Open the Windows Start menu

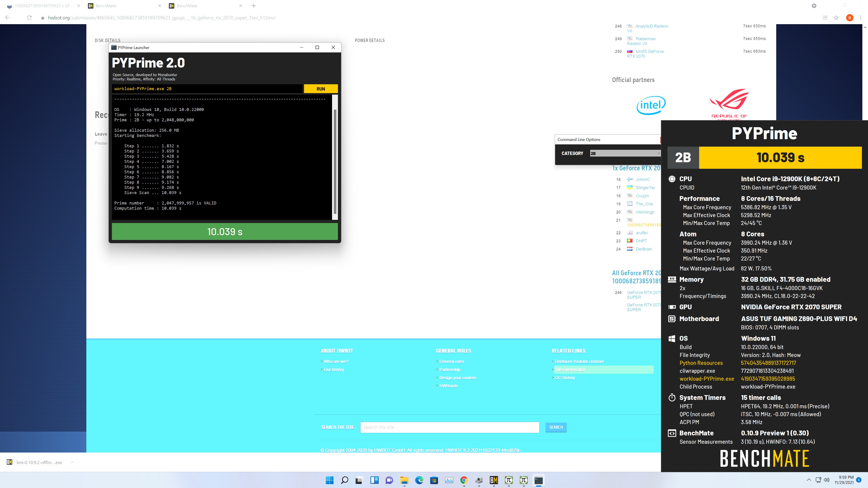330,480
